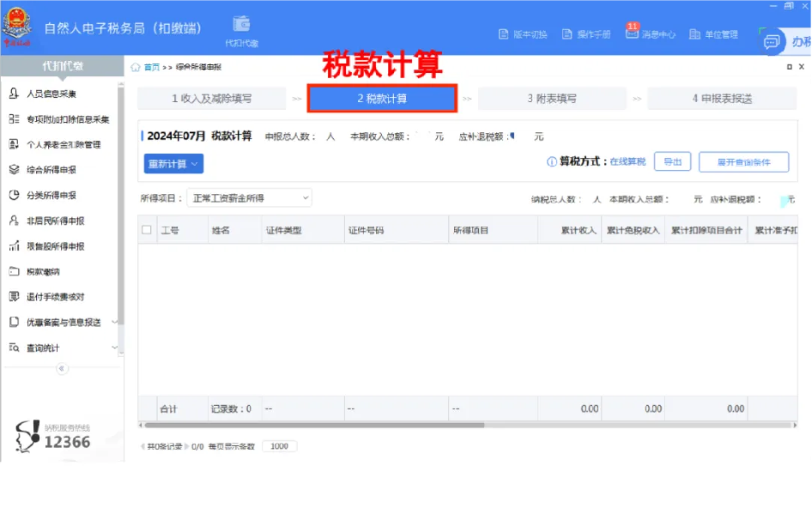Collapse the sidebar with double-arrow icon
Screen dimensions: 812x508
pos(62,369)
